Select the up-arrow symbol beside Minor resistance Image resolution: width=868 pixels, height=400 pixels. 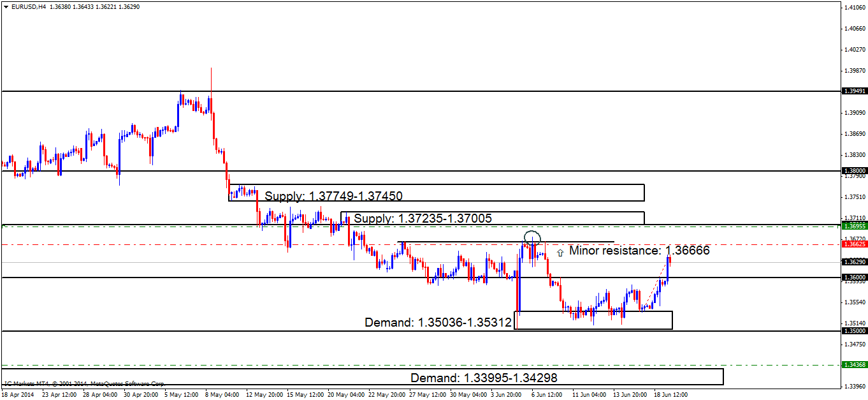click(560, 252)
